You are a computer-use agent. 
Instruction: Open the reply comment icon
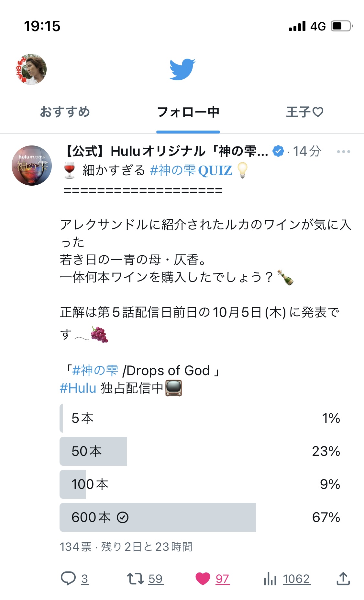[68, 578]
